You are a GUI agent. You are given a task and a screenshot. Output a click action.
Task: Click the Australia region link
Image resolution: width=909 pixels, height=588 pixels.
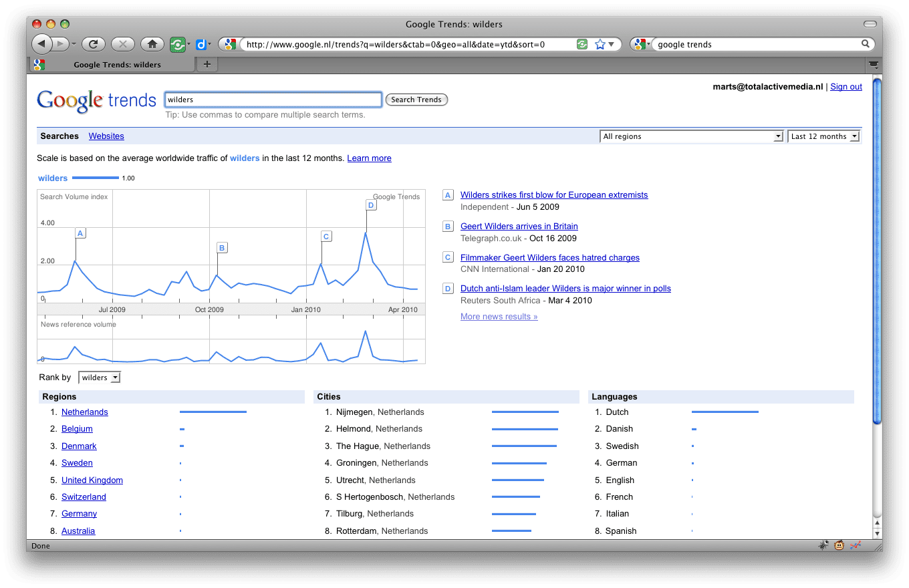point(78,531)
